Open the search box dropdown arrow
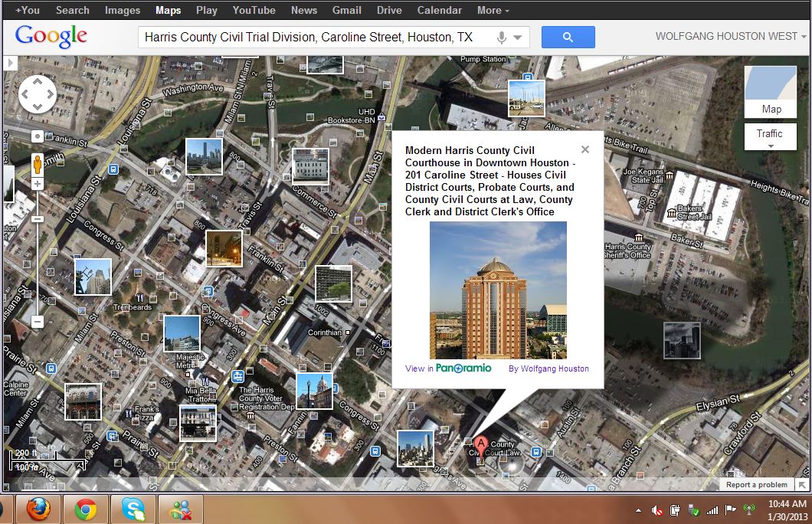The width and height of the screenshot is (812, 524). [517, 37]
